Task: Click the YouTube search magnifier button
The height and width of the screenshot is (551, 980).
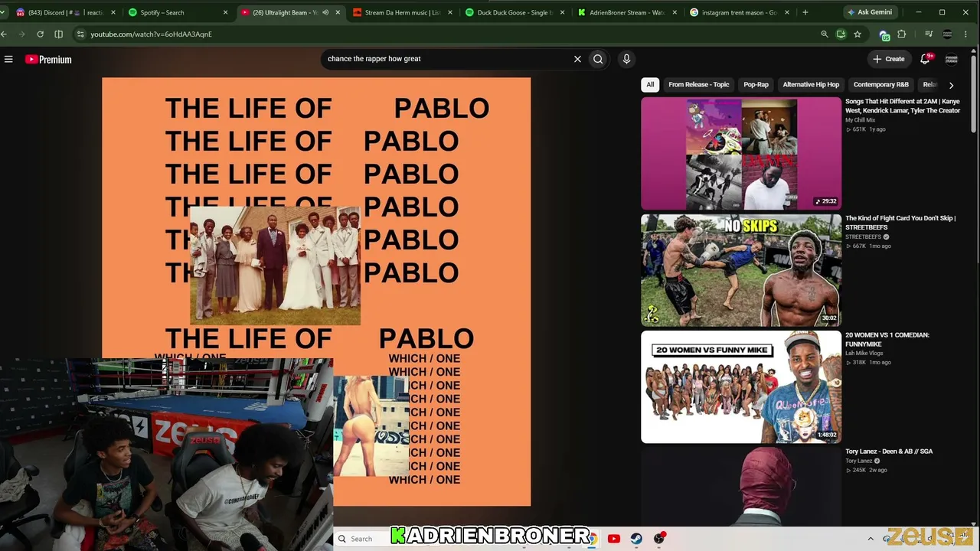Action: point(598,59)
